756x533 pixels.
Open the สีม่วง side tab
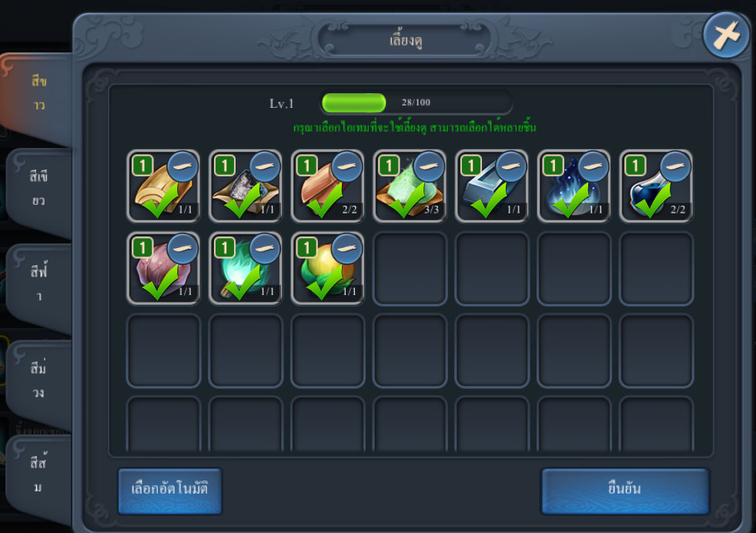click(x=39, y=381)
